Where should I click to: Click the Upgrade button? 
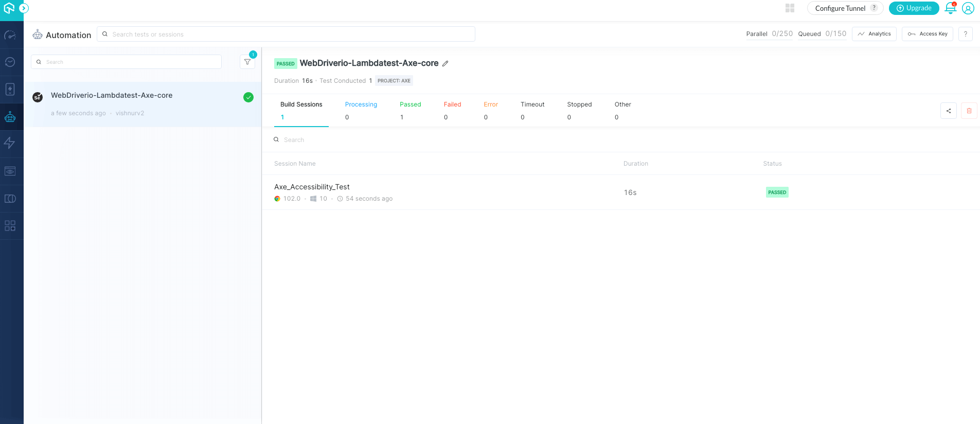(914, 8)
